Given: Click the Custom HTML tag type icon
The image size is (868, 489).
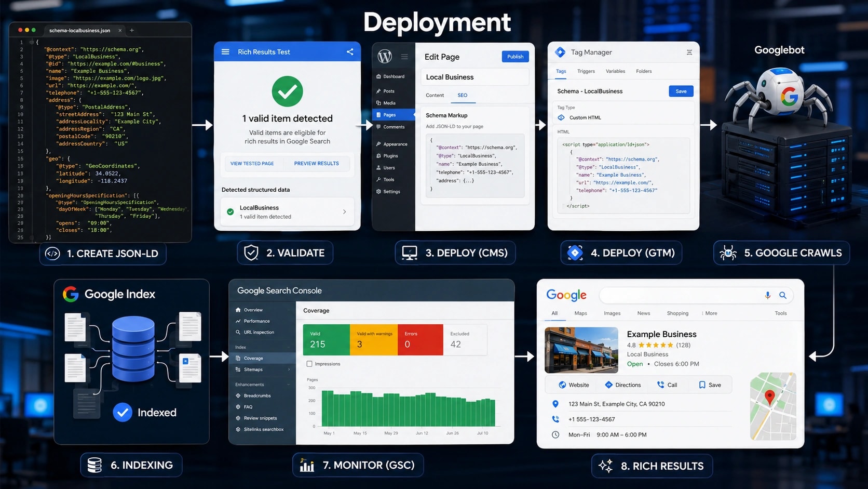Looking at the screenshot, I should 561,117.
